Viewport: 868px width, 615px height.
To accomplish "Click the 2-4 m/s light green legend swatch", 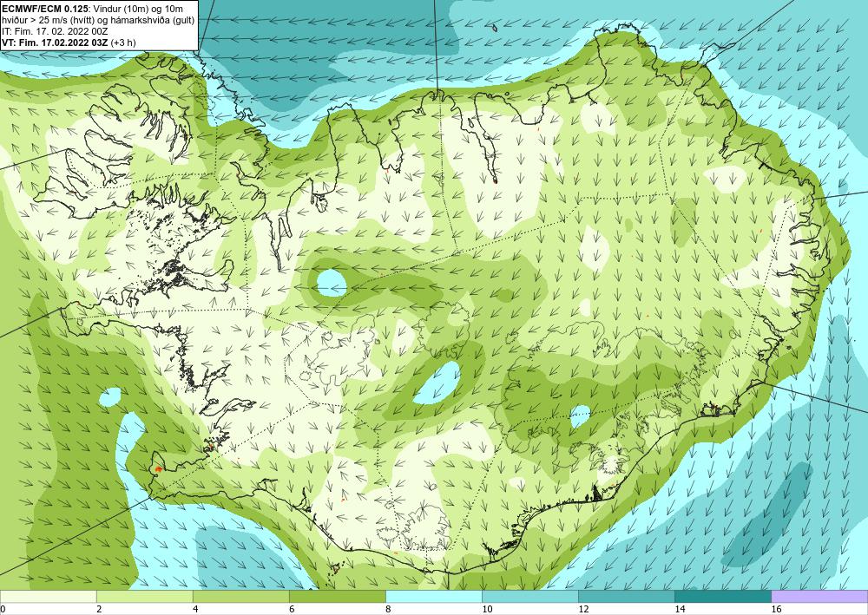I will point(144,597).
